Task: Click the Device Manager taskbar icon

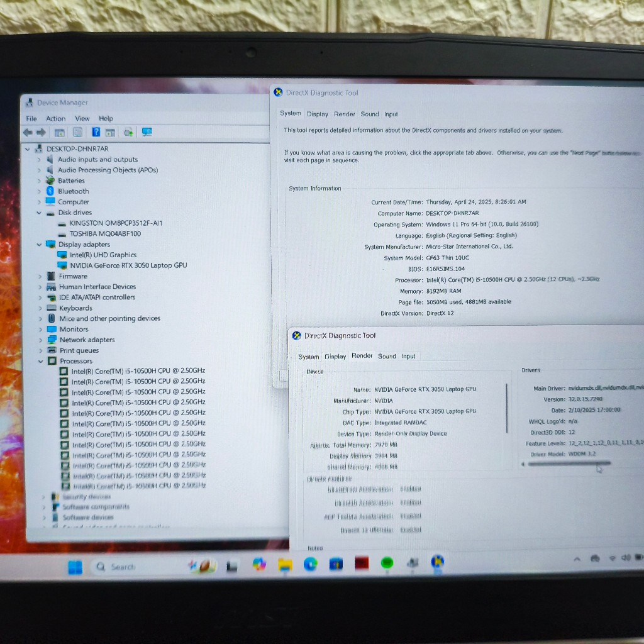Action: pos(413,562)
